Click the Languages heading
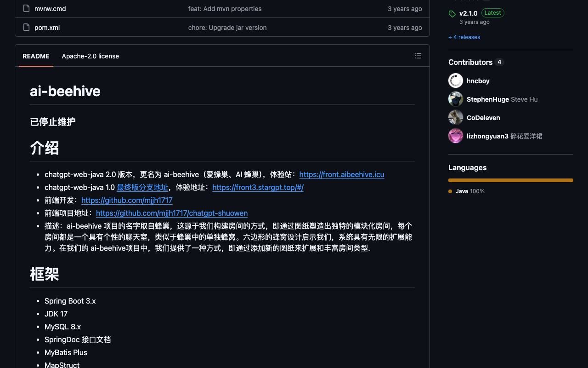 [x=467, y=168]
